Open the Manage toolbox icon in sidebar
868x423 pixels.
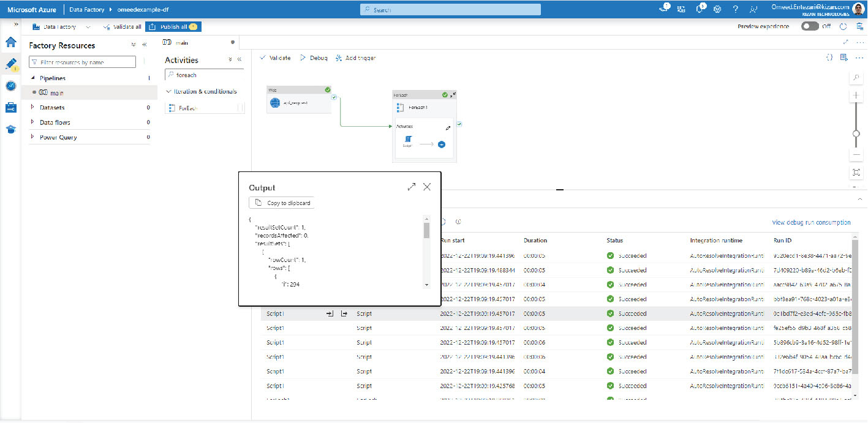pyautogui.click(x=10, y=108)
